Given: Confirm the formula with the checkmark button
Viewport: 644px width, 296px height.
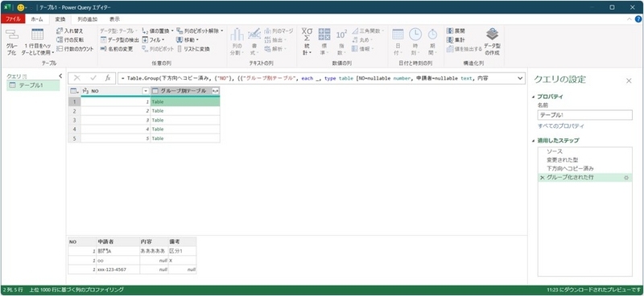Looking at the screenshot, I should pos(93,78).
